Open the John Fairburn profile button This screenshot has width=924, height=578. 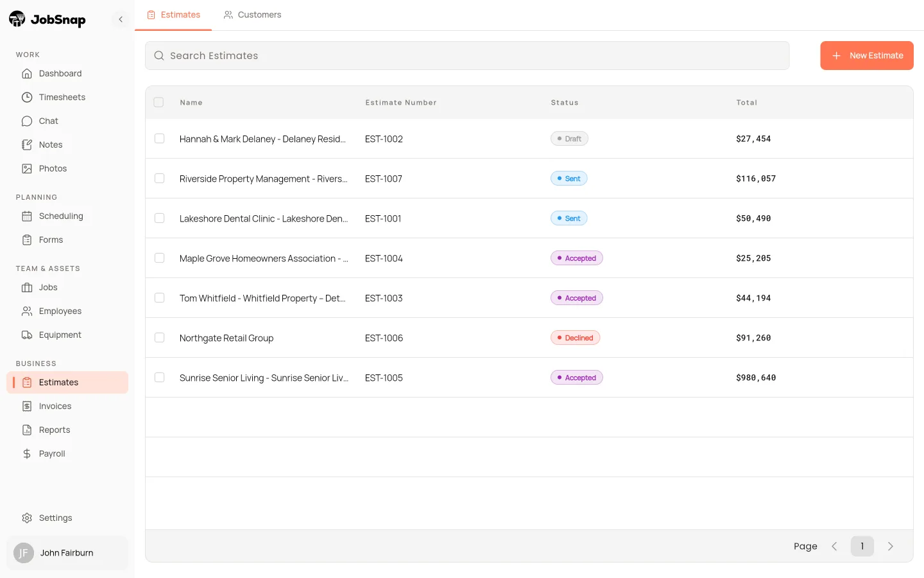tap(67, 553)
